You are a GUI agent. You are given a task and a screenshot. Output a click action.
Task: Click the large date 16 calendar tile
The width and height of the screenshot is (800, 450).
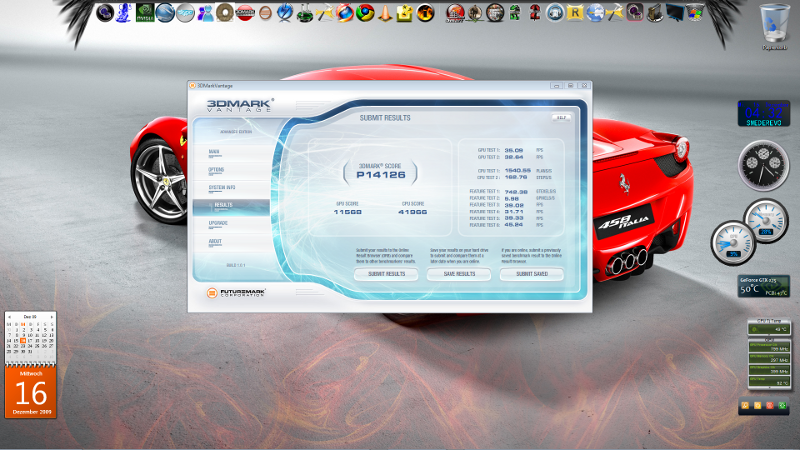pos(31,392)
